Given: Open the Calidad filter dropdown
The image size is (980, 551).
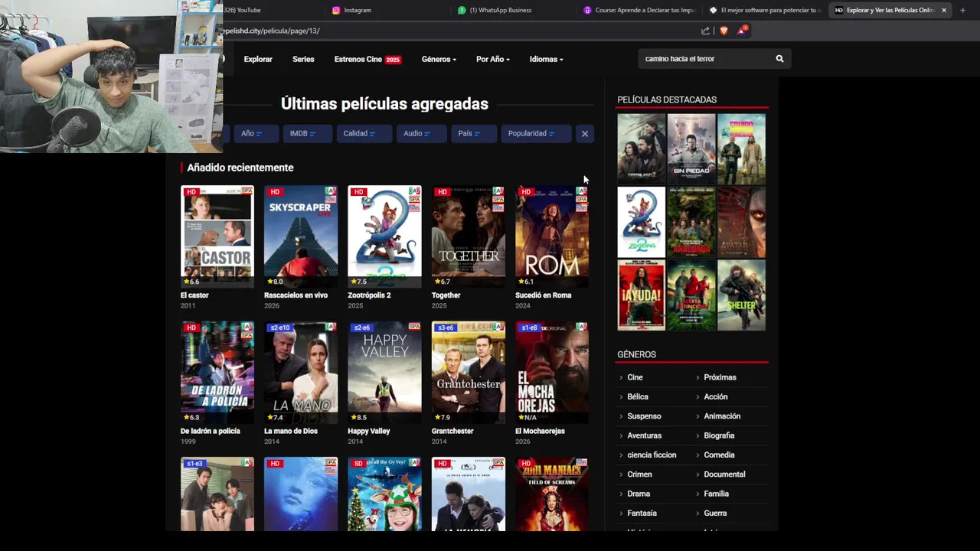Looking at the screenshot, I should click(x=364, y=134).
